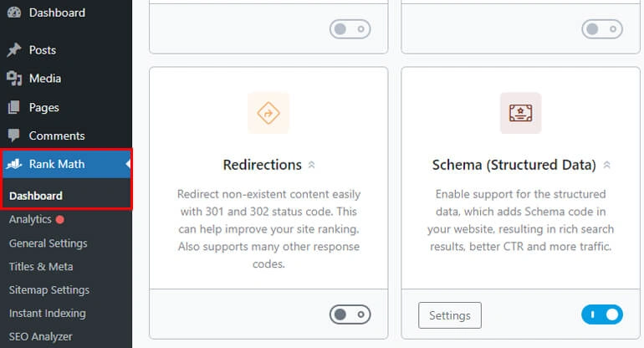Click the Redirections module icon

point(268,113)
